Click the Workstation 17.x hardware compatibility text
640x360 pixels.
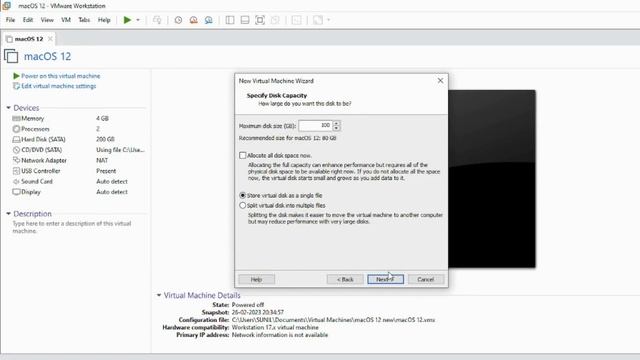pyautogui.click(x=275, y=327)
